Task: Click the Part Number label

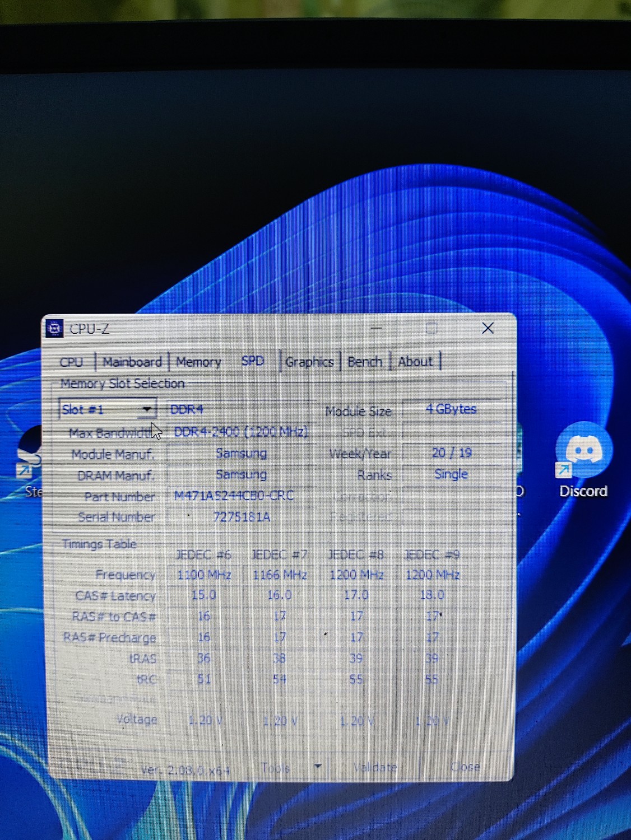Action: click(119, 497)
